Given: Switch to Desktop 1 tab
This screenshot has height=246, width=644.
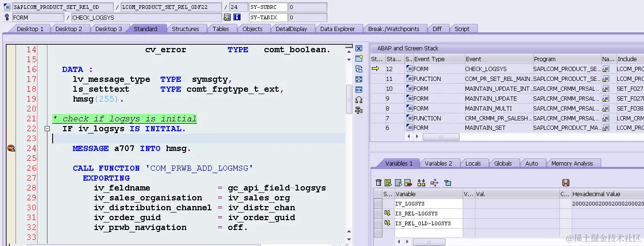Looking at the screenshot, I should [x=30, y=29].
